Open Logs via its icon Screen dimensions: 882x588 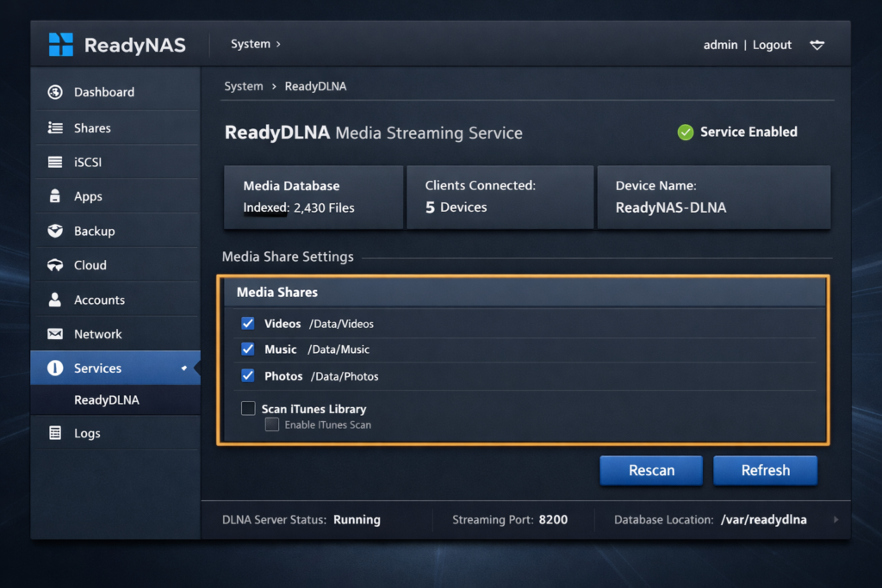[x=55, y=433]
